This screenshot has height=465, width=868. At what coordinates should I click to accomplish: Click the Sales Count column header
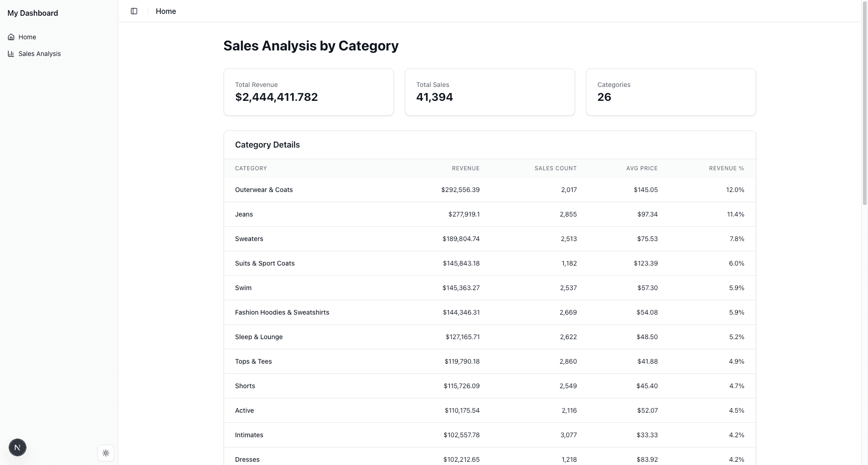pyautogui.click(x=555, y=168)
